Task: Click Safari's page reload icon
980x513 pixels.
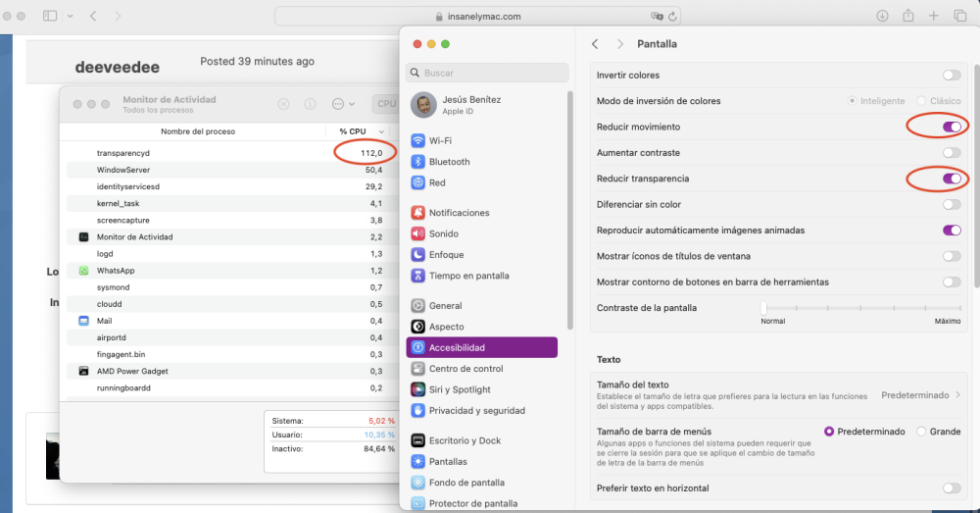Action: click(x=672, y=17)
